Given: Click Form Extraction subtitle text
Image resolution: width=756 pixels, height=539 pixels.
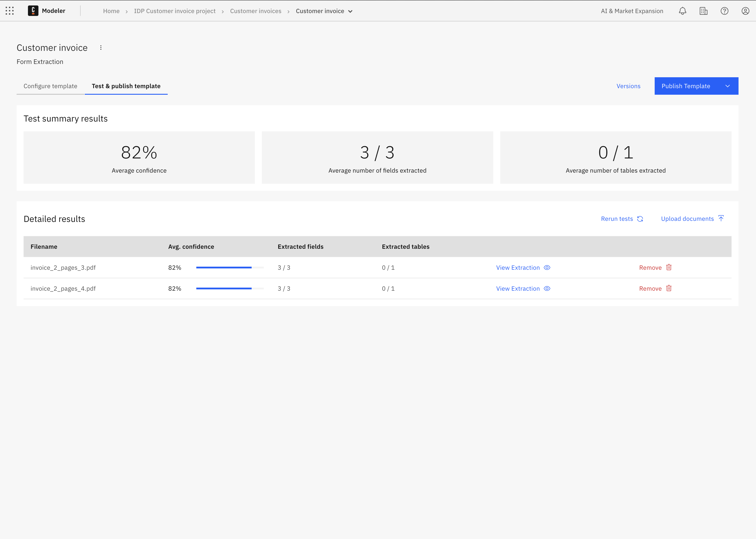Looking at the screenshot, I should (x=40, y=62).
